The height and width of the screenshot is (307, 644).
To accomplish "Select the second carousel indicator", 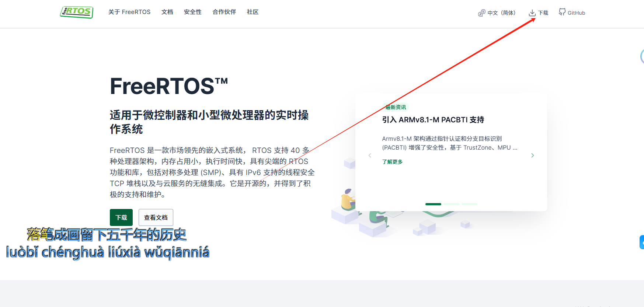I will [451, 204].
